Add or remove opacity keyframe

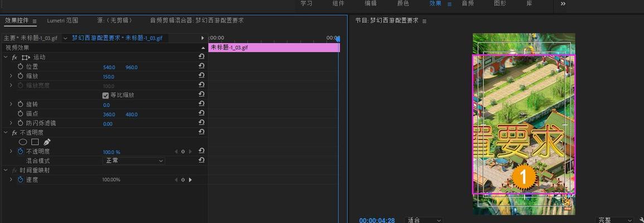183,152
